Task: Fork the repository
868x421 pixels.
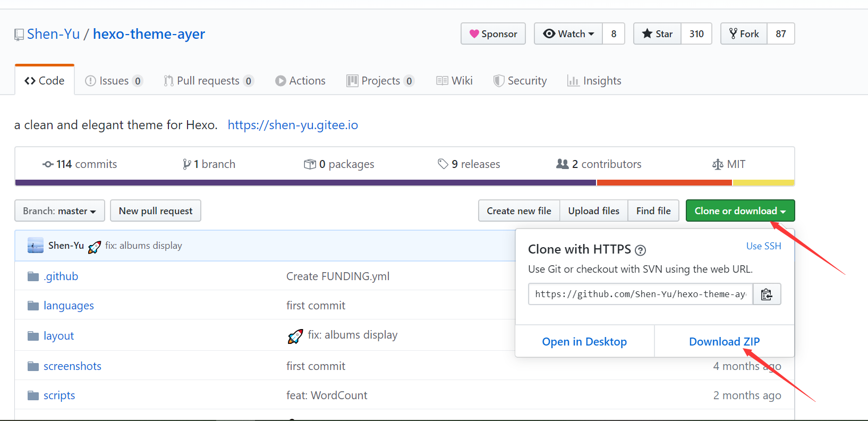Action: (744, 33)
